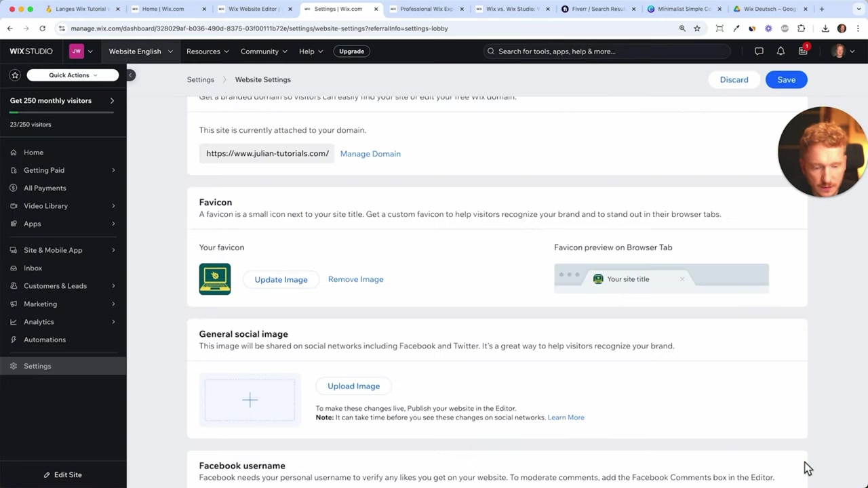This screenshot has width=868, height=488.
Task: Open Get 250 monthly visitors panel
Action: pyautogui.click(x=62, y=101)
